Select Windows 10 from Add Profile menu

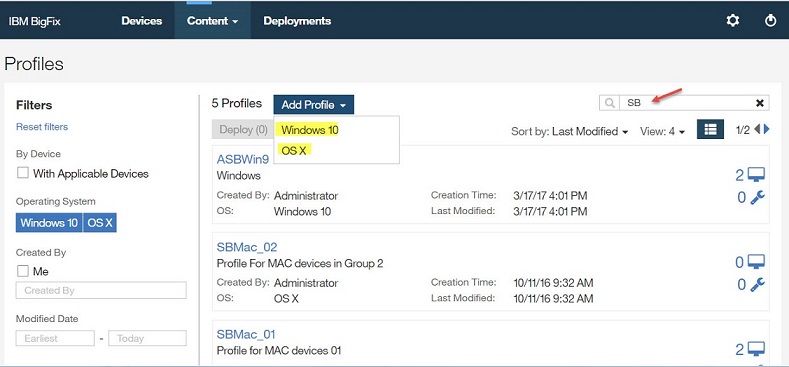pos(310,130)
